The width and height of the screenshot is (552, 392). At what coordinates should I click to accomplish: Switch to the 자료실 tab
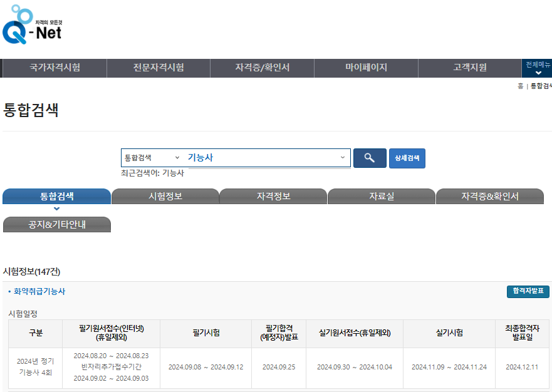pos(382,197)
